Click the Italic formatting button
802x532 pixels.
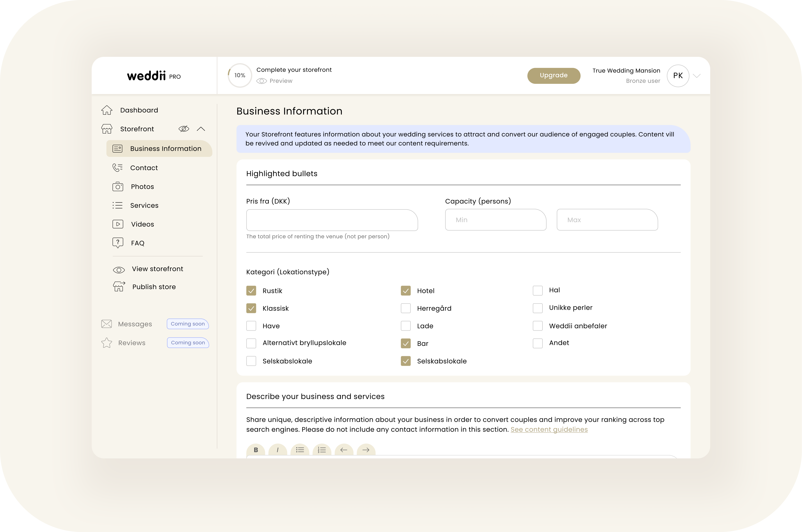(278, 450)
